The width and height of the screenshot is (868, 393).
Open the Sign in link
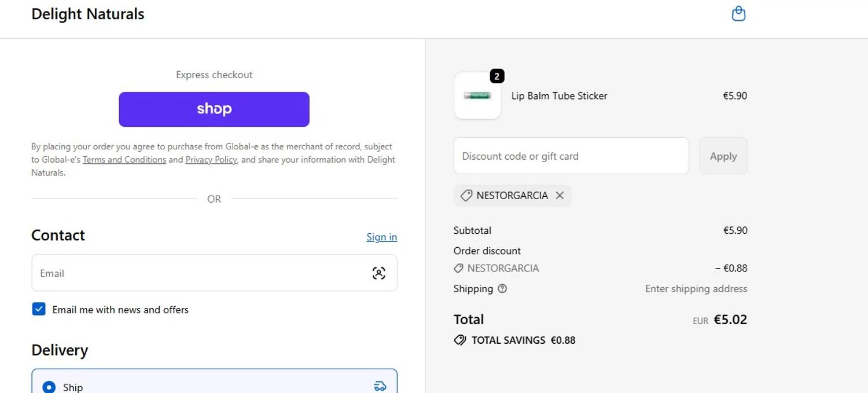382,237
